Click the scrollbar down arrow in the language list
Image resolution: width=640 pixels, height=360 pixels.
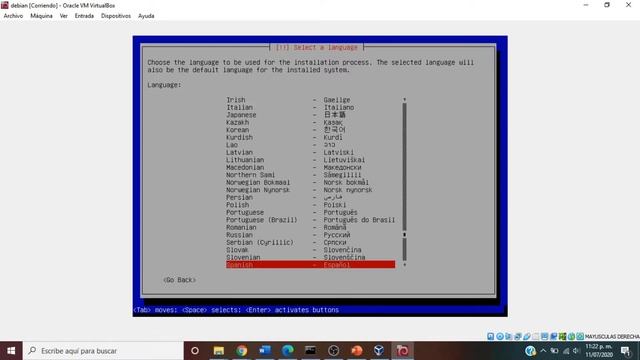404,265
